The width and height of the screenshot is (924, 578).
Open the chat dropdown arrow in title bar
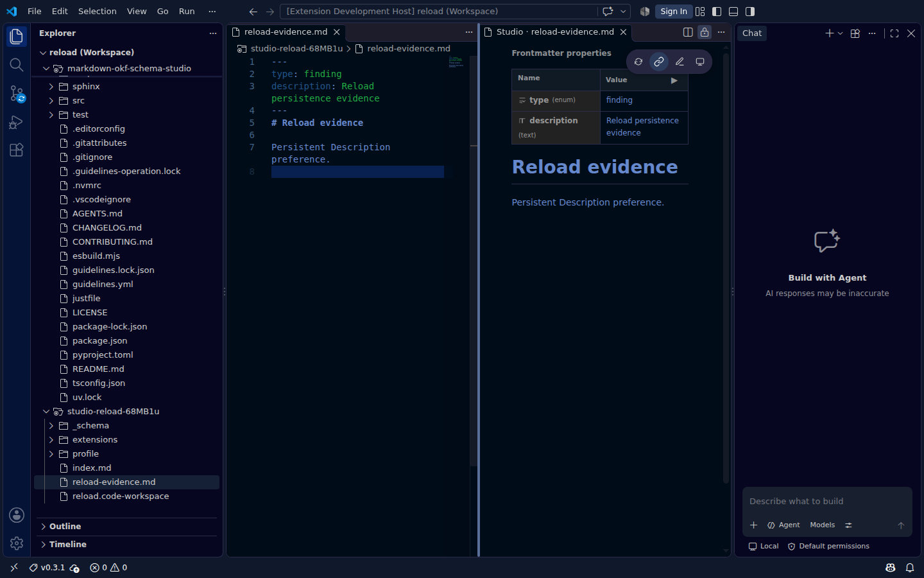(623, 12)
